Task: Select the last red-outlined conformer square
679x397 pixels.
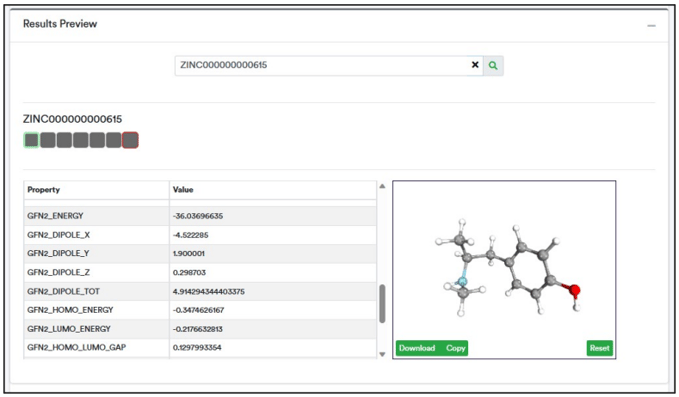Action: click(130, 140)
